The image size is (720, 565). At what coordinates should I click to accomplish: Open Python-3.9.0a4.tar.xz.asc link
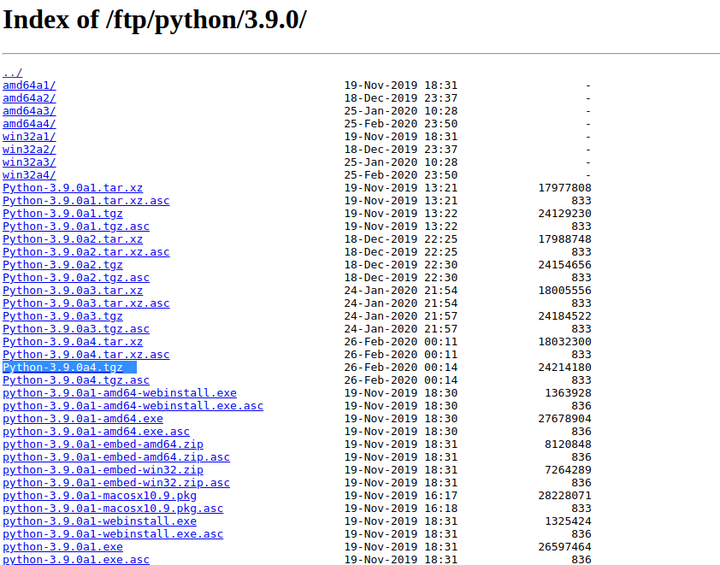click(x=86, y=355)
